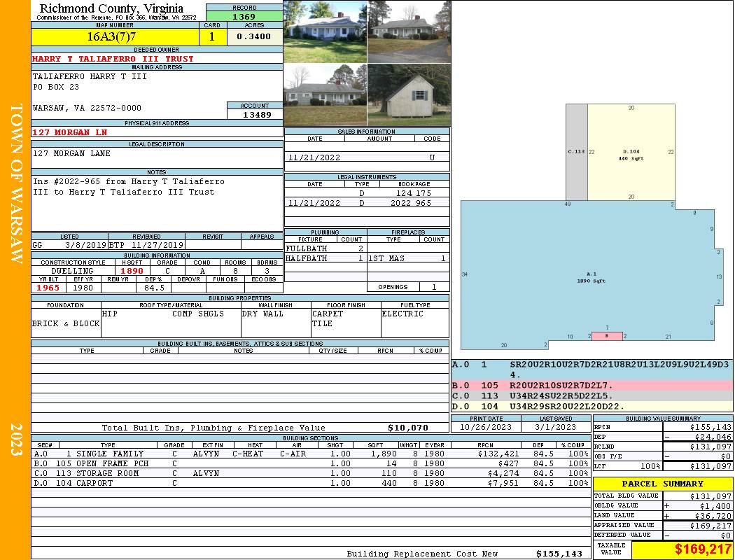Click the A.0 Single Family building section row
735x560 pixels.
[310, 454]
